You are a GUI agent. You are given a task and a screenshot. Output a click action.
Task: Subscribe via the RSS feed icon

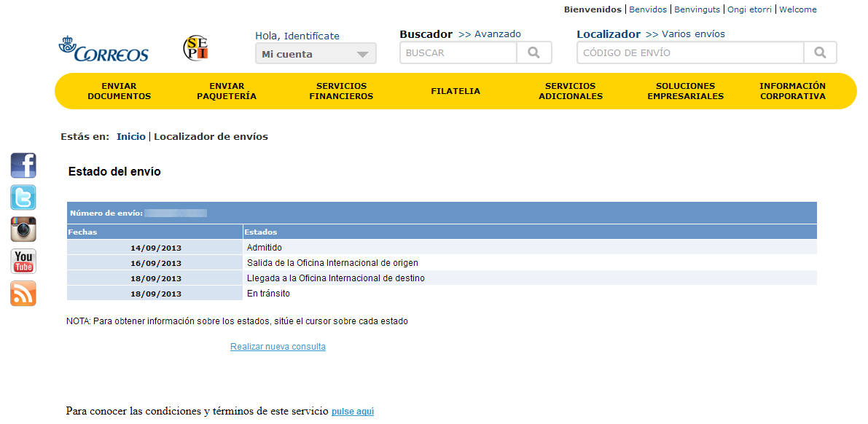tap(23, 293)
